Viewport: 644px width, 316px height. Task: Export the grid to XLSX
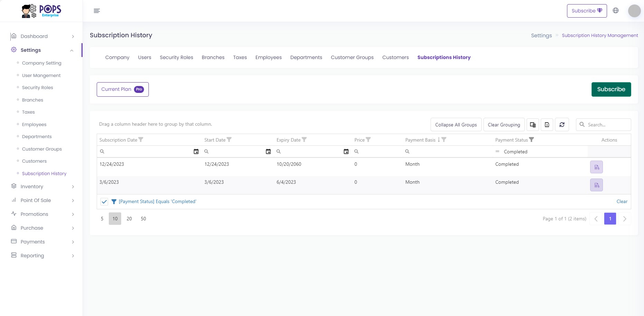tap(547, 125)
